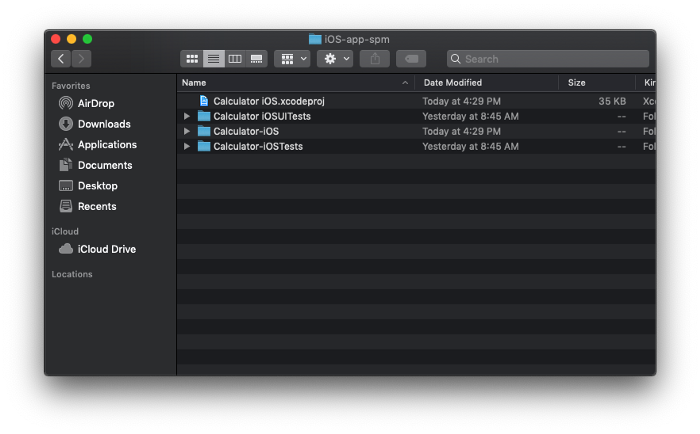Select the Calculator-iOSTests folder row
This screenshot has width=700, height=434.
(416, 146)
